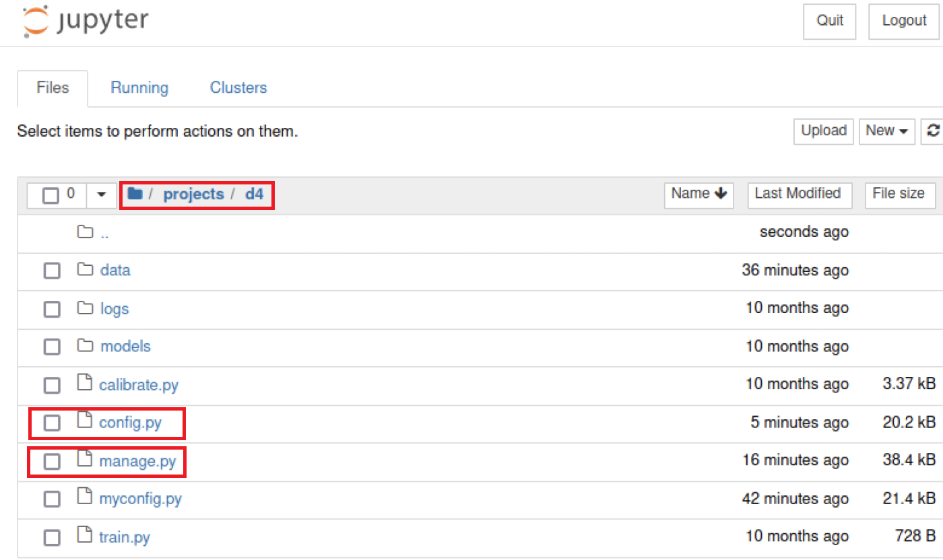This screenshot has width=943, height=560.
Task: Open the New dropdown menu
Action: click(x=886, y=131)
